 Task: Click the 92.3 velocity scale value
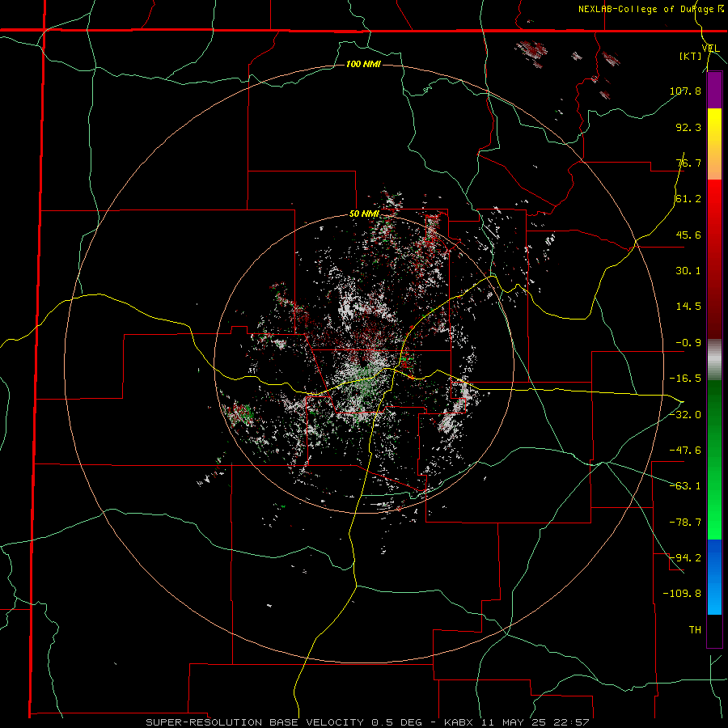[688, 127]
